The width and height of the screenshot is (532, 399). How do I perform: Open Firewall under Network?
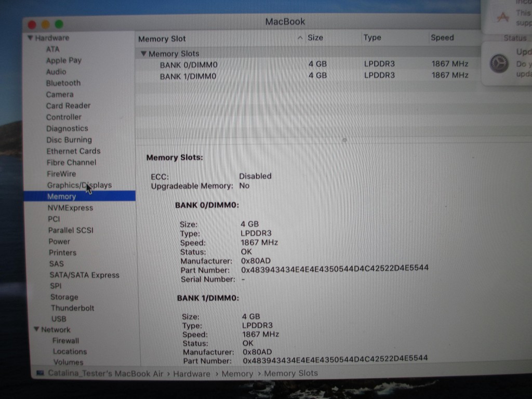tap(66, 341)
